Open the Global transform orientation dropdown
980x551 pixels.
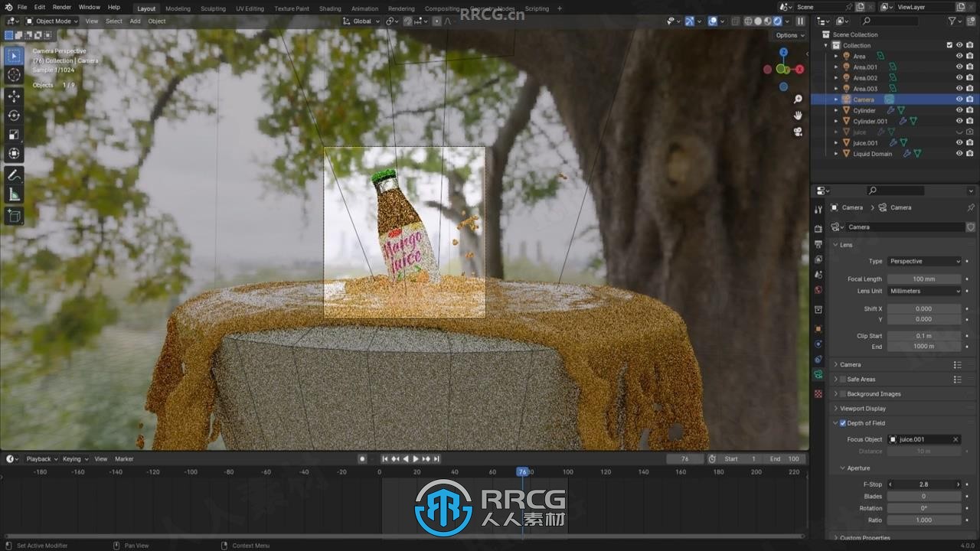[361, 21]
